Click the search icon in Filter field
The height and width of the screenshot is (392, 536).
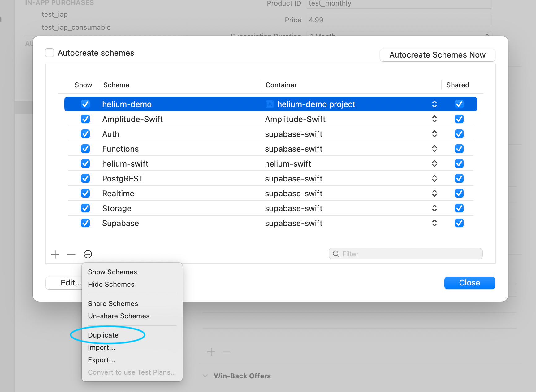(336, 254)
